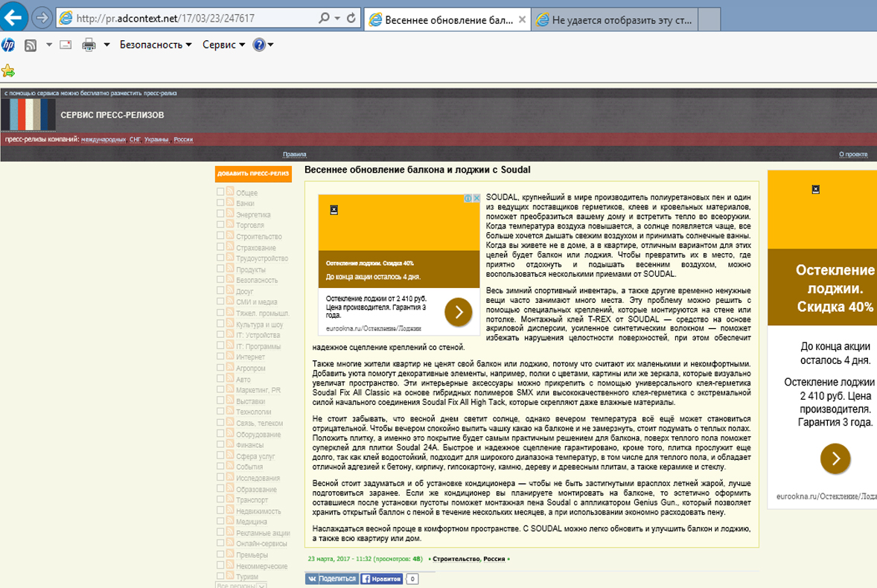Share the article via VK Поделиться
This screenshot has width=877, height=588.
[332, 578]
